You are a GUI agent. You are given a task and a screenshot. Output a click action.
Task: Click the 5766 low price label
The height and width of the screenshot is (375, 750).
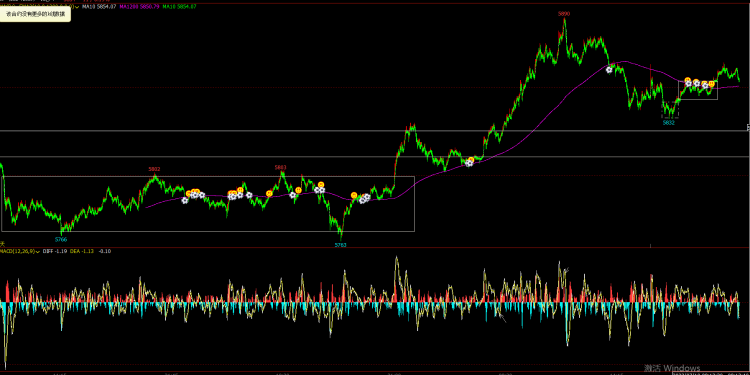tap(61, 239)
